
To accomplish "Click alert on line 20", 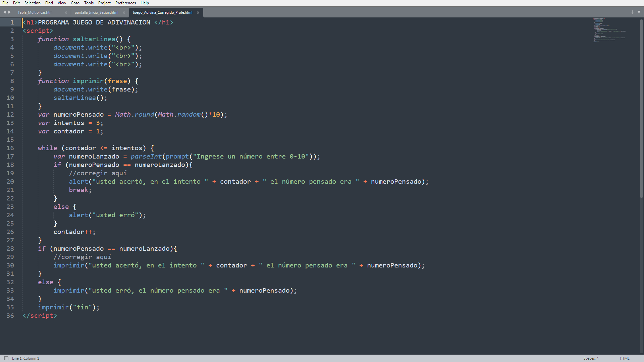I will click(78, 182).
